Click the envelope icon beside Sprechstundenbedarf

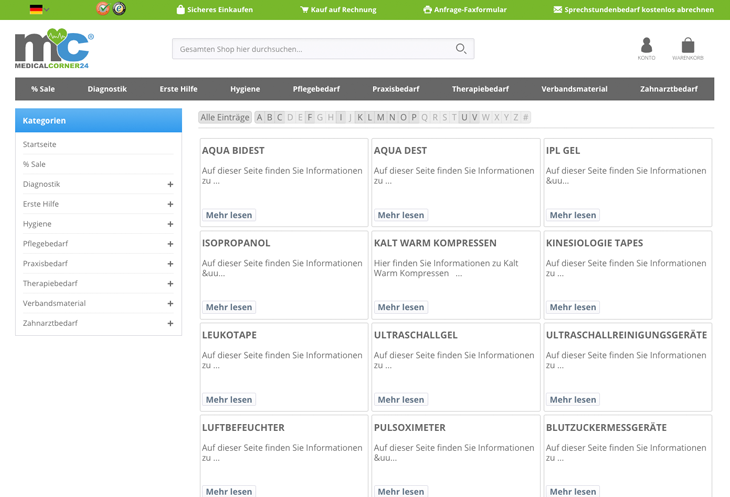(x=557, y=9)
